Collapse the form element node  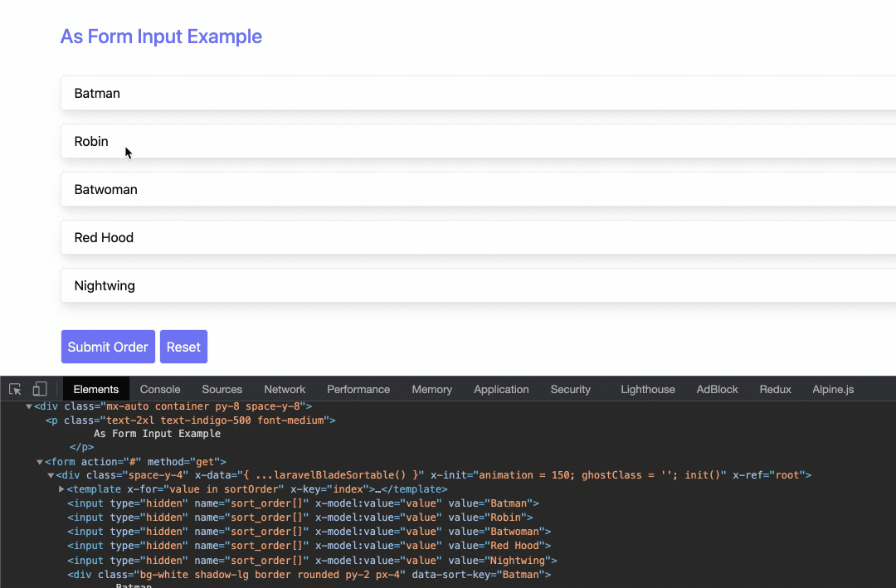40,462
